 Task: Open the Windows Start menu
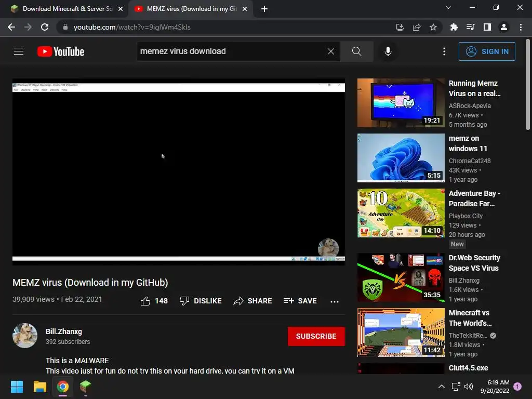(17, 387)
